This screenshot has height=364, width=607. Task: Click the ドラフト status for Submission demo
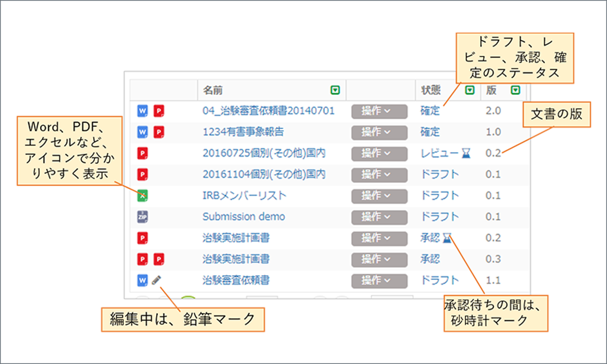(x=439, y=217)
